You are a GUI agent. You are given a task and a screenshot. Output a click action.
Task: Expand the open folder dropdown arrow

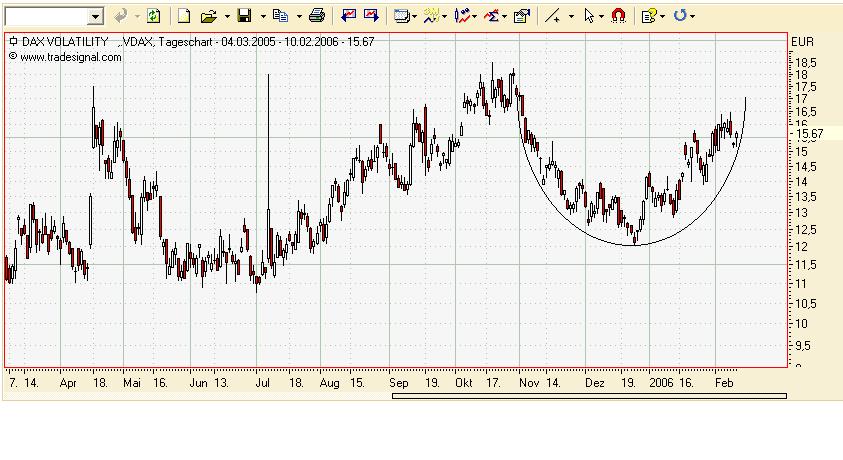(227, 17)
